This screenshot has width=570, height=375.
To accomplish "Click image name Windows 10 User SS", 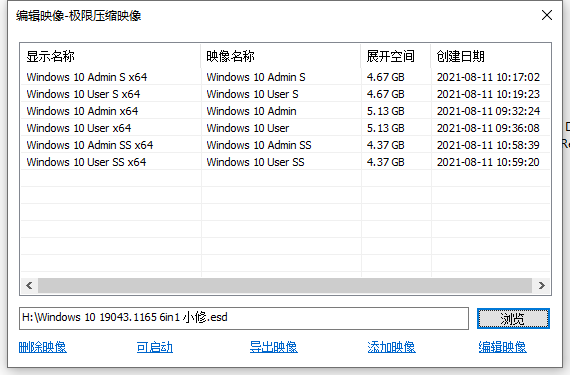I will point(255,162).
